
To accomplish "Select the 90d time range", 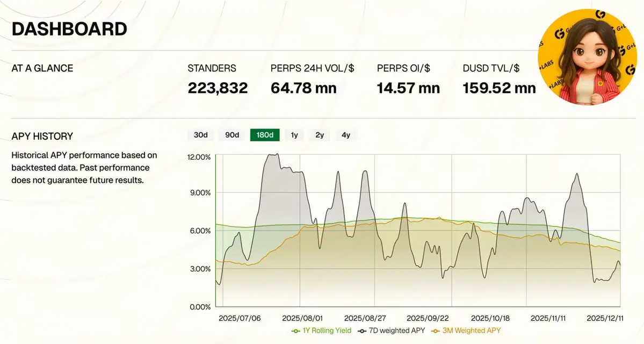I will pyautogui.click(x=232, y=135).
